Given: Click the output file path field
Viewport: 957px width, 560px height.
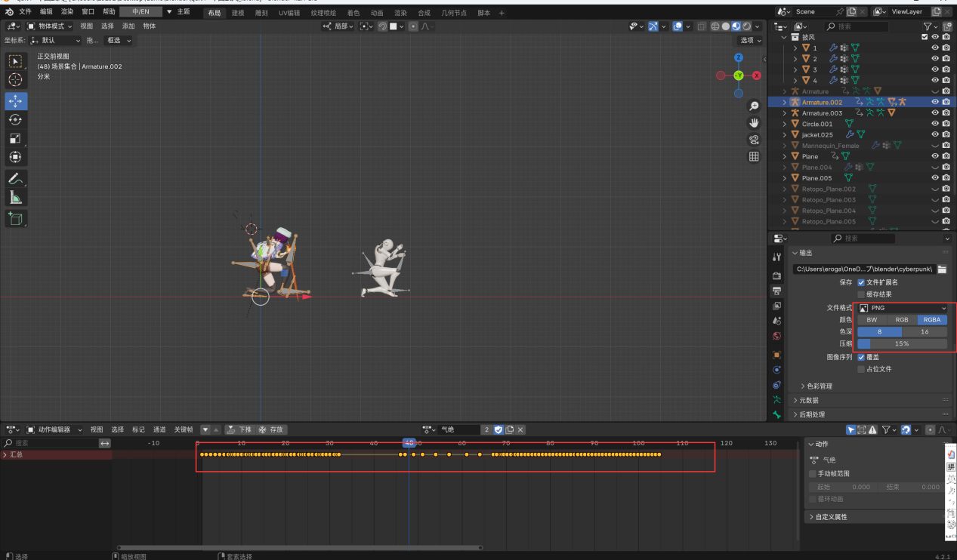Looking at the screenshot, I should point(864,269).
